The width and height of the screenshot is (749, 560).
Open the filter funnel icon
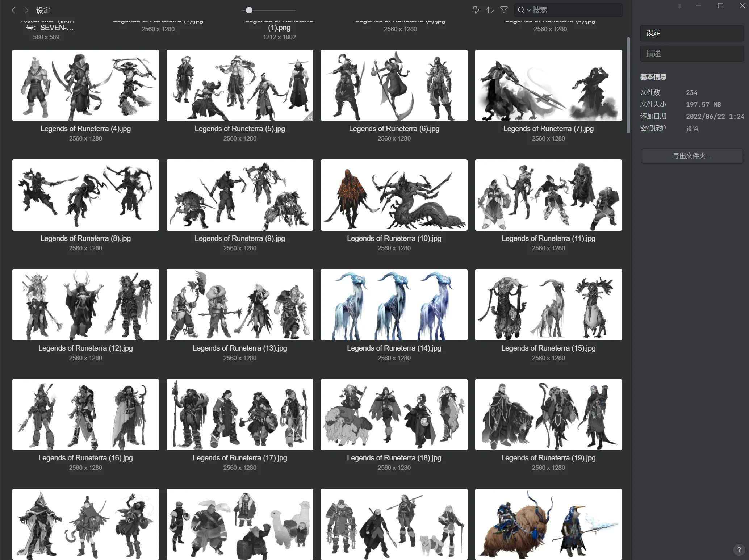point(504,10)
